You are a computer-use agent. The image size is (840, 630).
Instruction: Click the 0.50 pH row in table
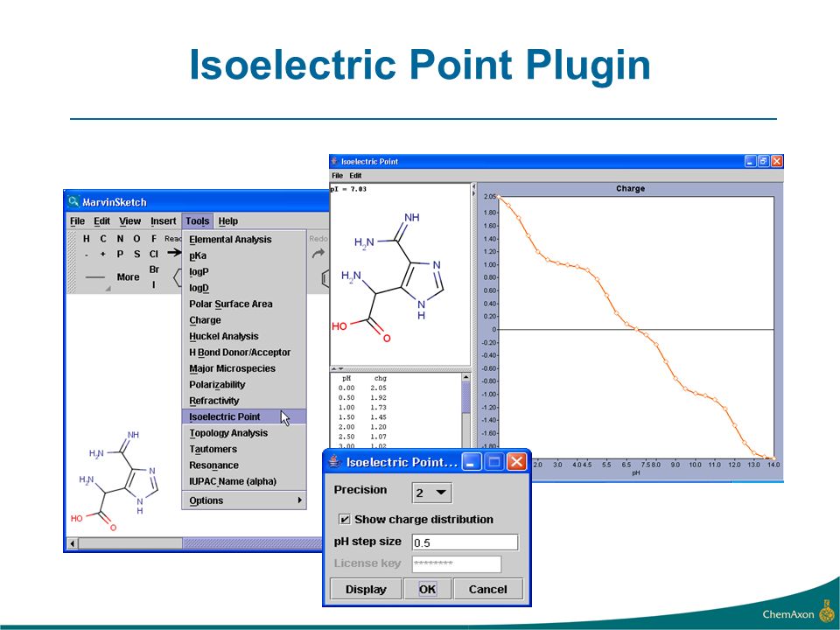pos(362,397)
